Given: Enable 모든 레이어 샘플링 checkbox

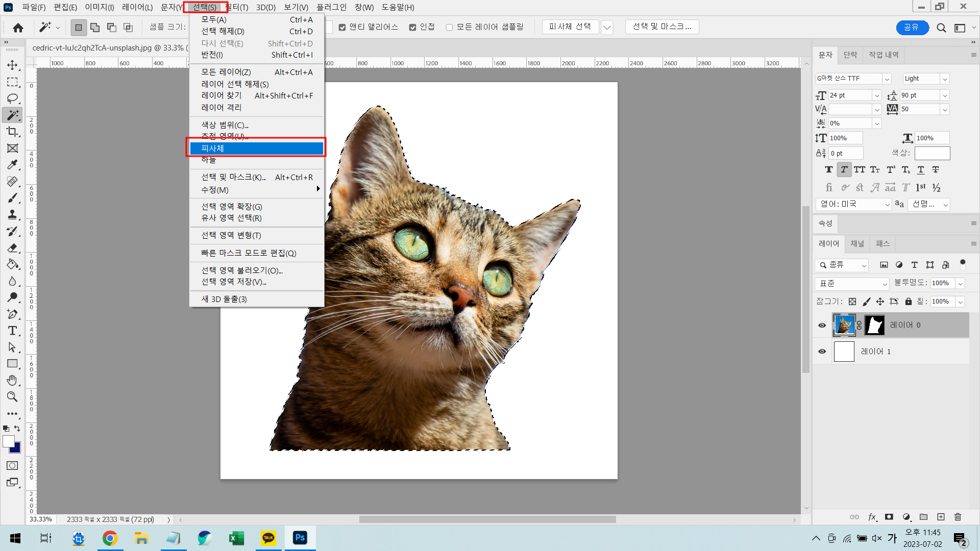Looking at the screenshot, I should coord(449,27).
